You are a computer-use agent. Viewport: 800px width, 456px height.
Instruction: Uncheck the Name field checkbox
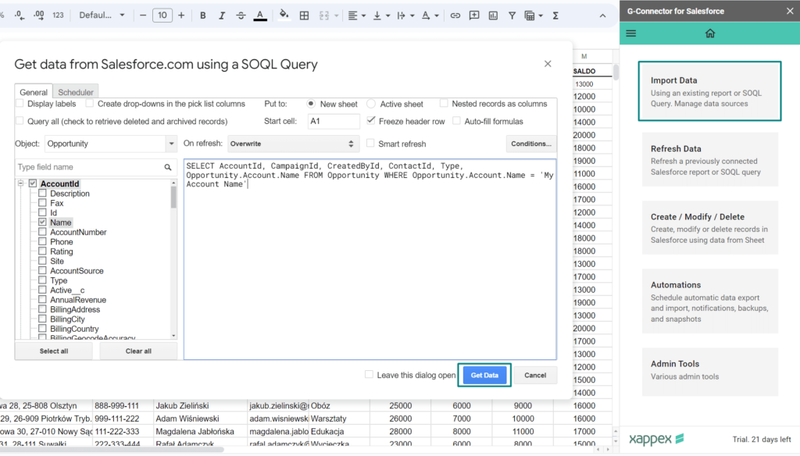42,222
